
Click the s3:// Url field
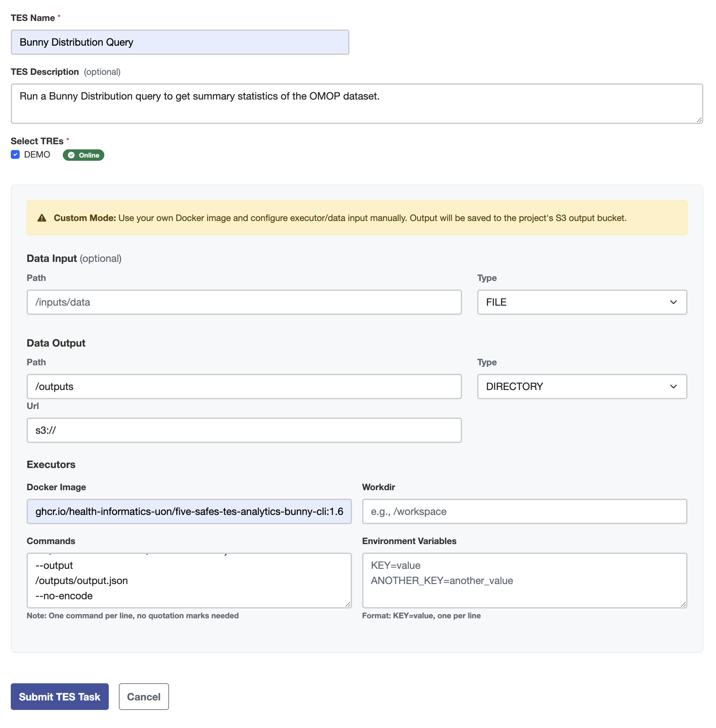coord(244,430)
